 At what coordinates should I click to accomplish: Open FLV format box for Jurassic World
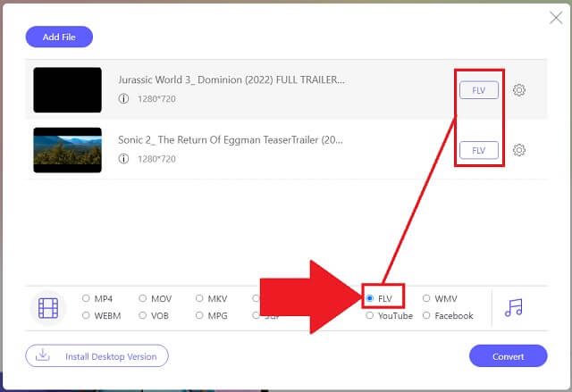point(478,89)
